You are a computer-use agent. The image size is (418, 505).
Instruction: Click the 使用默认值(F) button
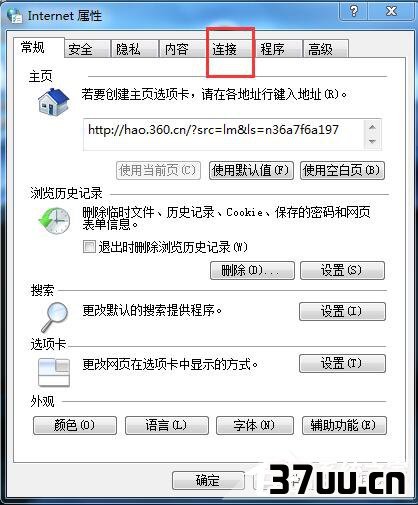coord(251,171)
